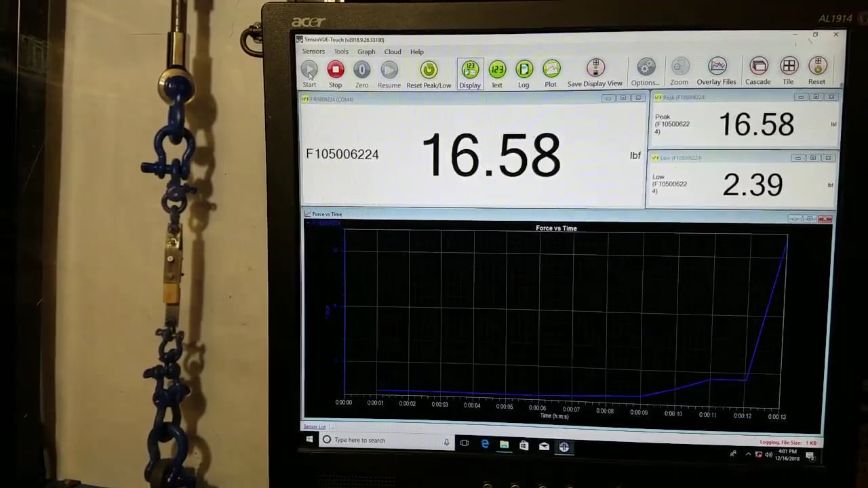Click the toolbar Reset button
868x488 pixels.
click(817, 70)
